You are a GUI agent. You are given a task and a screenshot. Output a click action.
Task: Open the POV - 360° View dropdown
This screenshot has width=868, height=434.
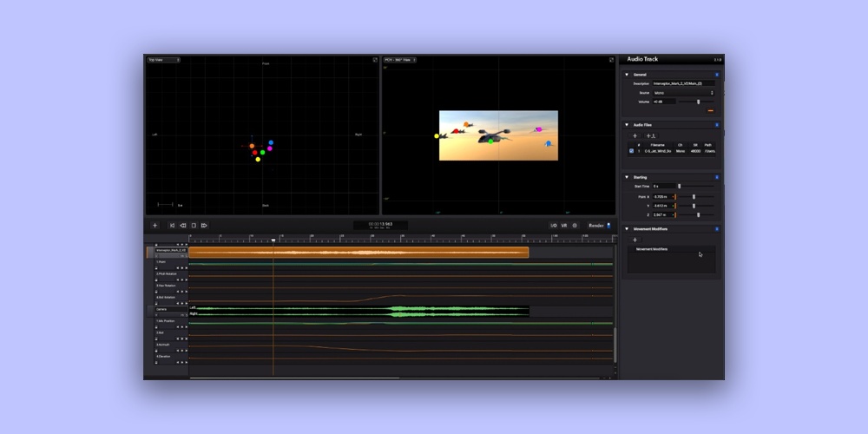[x=401, y=60]
